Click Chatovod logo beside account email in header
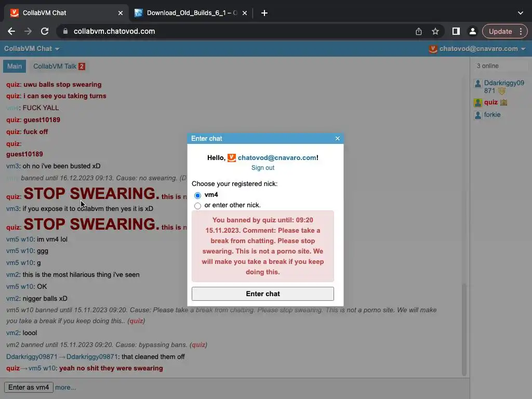 point(433,49)
